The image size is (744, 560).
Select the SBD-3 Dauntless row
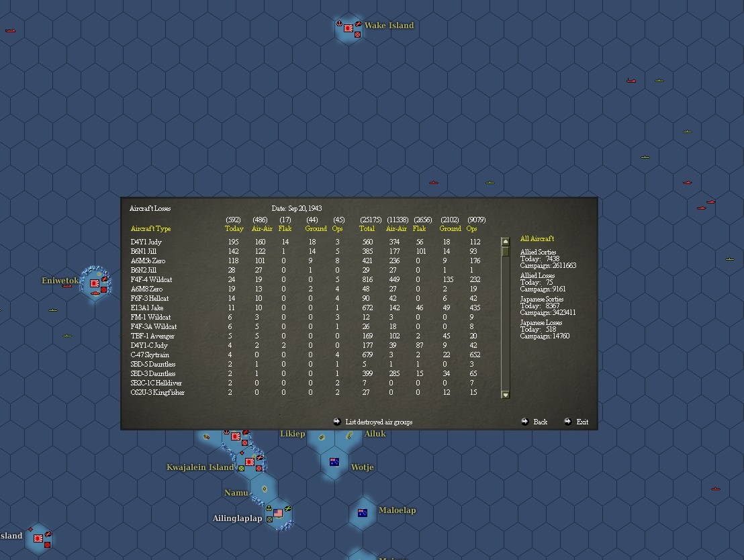(306, 373)
